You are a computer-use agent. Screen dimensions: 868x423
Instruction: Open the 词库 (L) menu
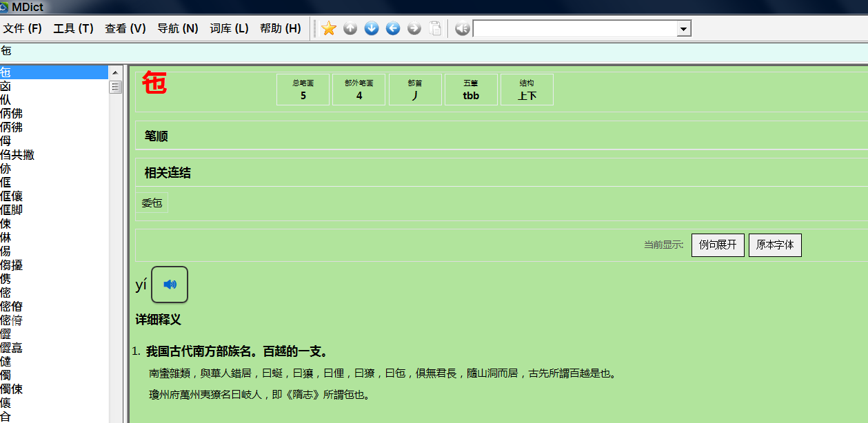coord(229,28)
